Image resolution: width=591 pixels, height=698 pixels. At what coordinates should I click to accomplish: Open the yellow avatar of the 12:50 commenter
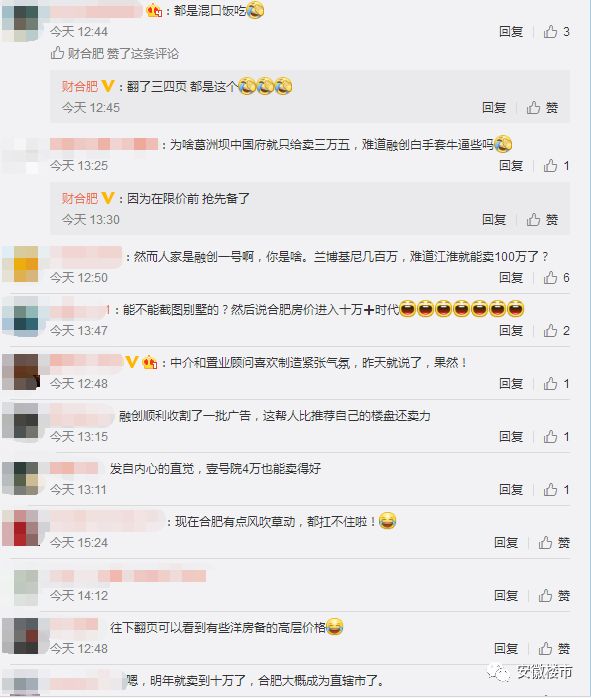(x=21, y=264)
